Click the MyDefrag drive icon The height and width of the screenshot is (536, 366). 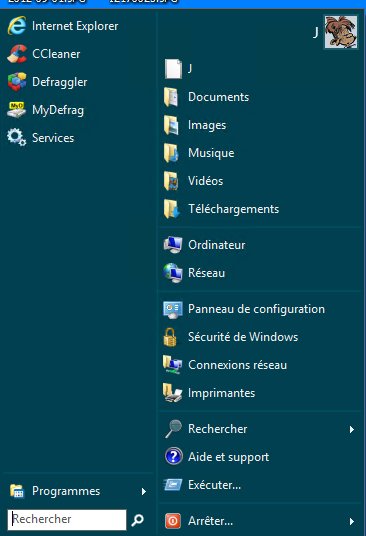tap(16, 110)
